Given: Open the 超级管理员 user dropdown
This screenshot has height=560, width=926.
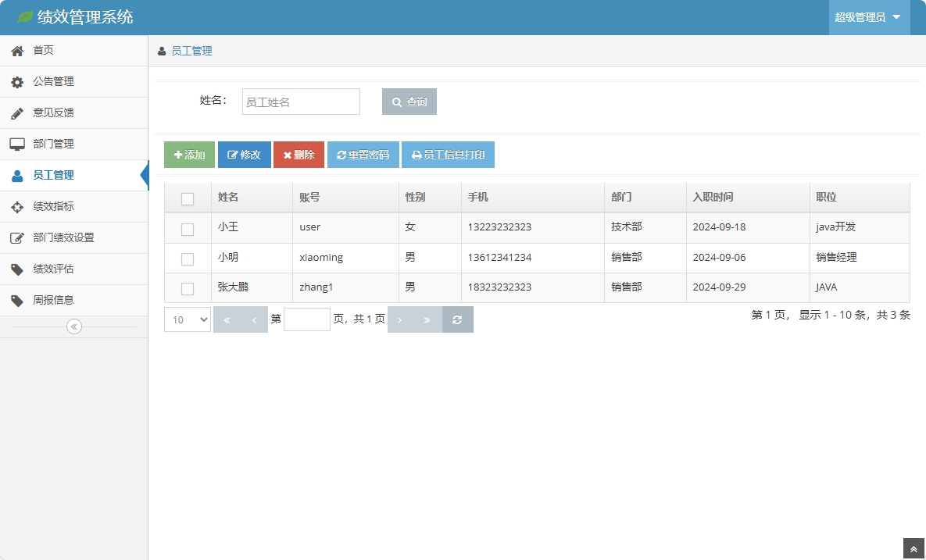Looking at the screenshot, I should point(868,17).
